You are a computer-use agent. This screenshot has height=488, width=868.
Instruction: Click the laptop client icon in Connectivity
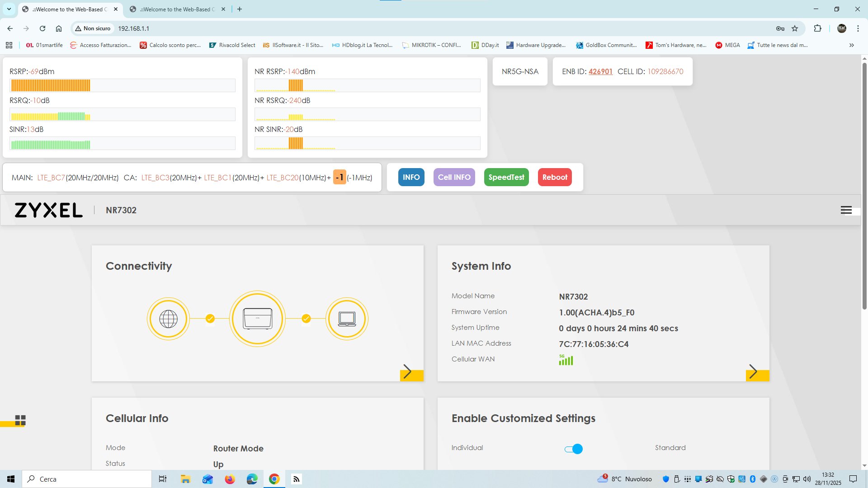pos(347,319)
